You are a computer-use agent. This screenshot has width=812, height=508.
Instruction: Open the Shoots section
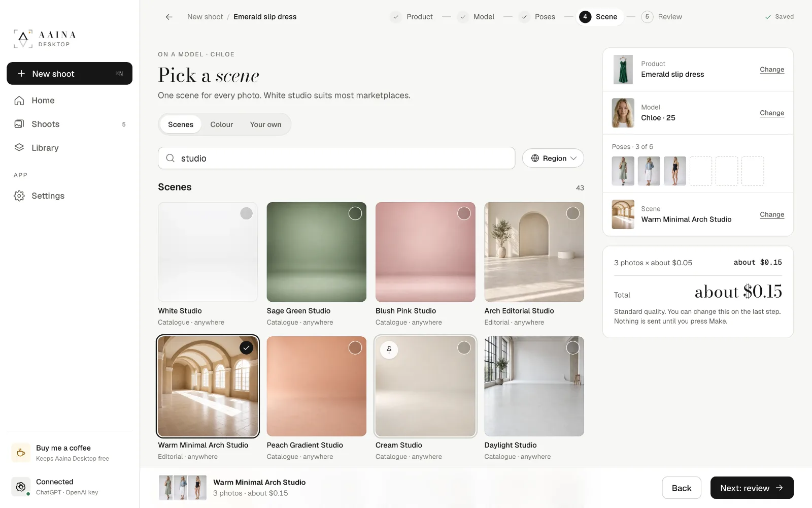[x=70, y=124]
